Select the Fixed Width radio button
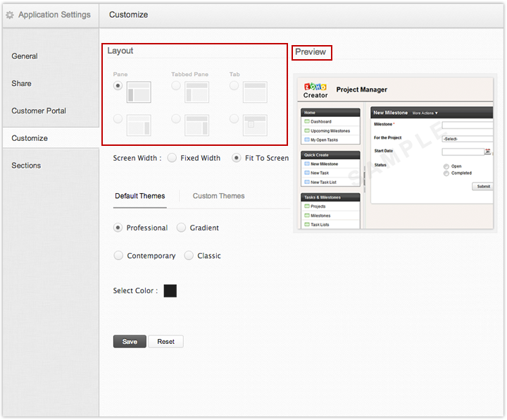The width and height of the screenshot is (507, 420). pos(172,158)
